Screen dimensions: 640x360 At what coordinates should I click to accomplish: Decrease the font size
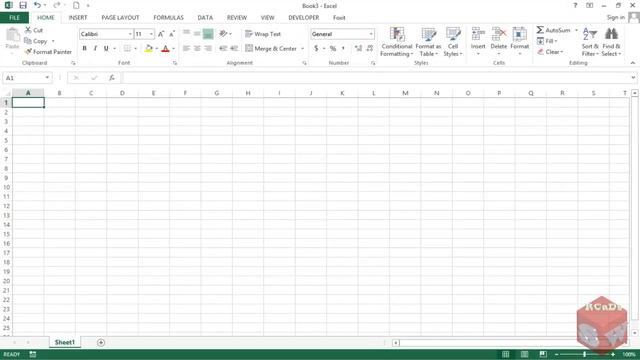[x=172, y=34]
